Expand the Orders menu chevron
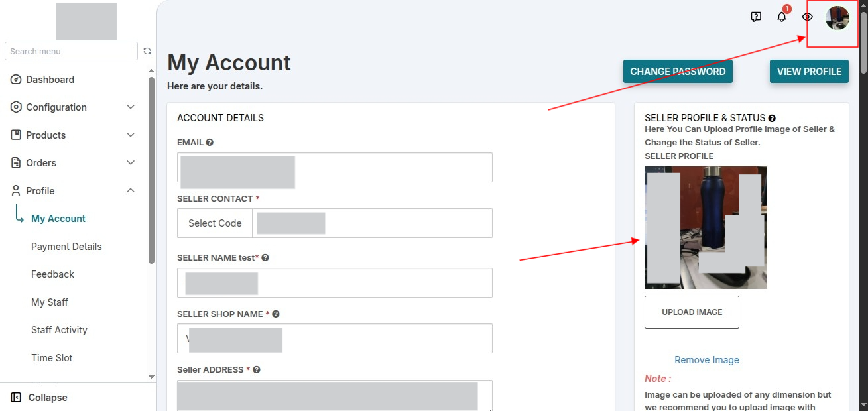 click(131, 163)
